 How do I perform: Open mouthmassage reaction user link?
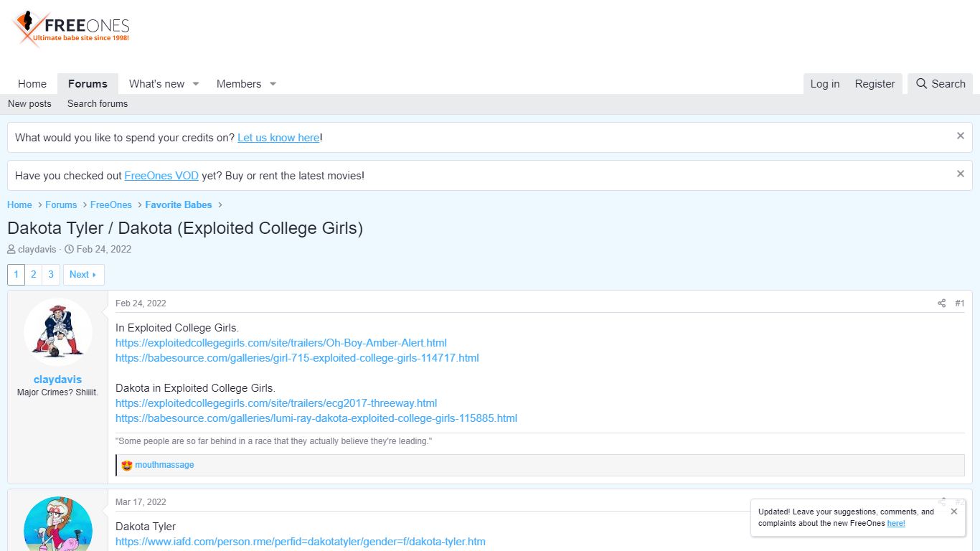[164, 465]
